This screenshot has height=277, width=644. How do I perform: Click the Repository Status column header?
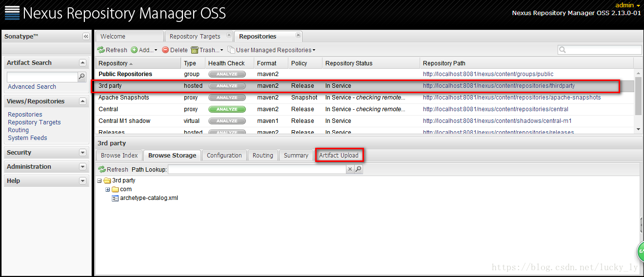[x=371, y=63]
